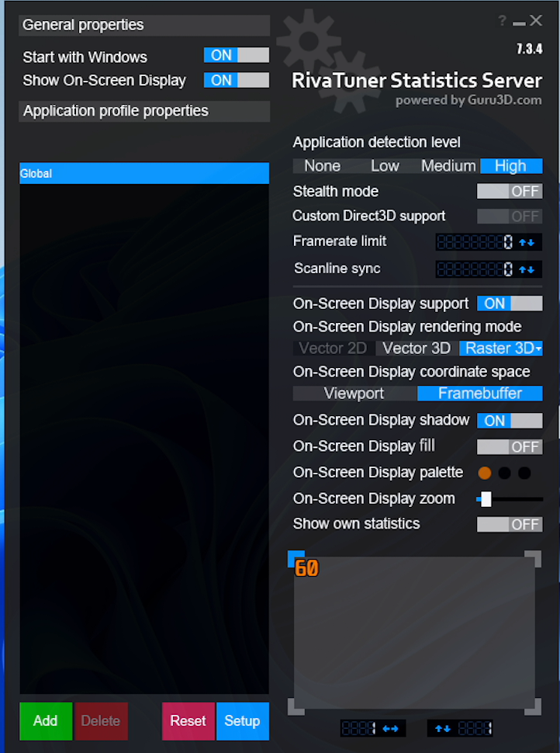The width and height of the screenshot is (560, 753).
Task: Choose Viewport coordinate space
Action: tap(354, 394)
